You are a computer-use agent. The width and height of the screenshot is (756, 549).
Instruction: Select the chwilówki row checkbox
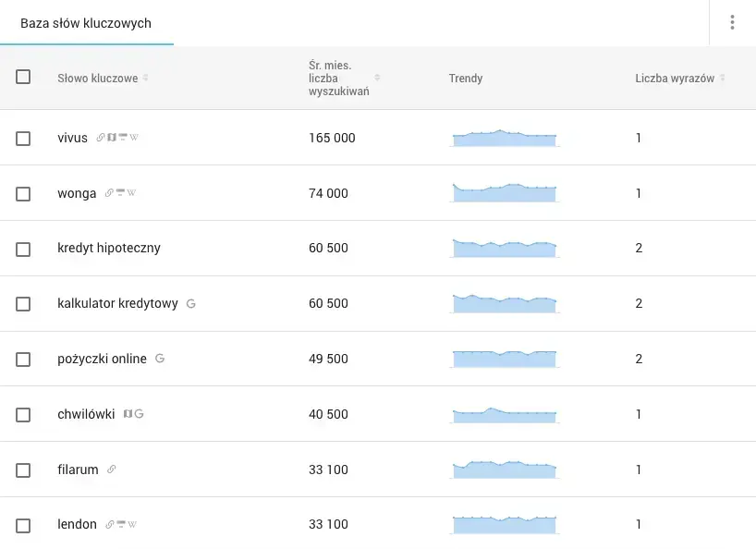click(x=23, y=415)
